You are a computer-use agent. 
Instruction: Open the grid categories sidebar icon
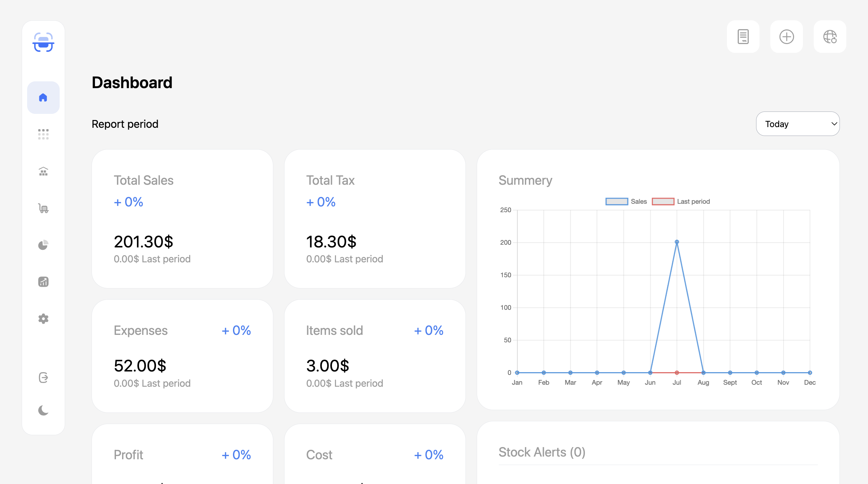pyautogui.click(x=43, y=134)
